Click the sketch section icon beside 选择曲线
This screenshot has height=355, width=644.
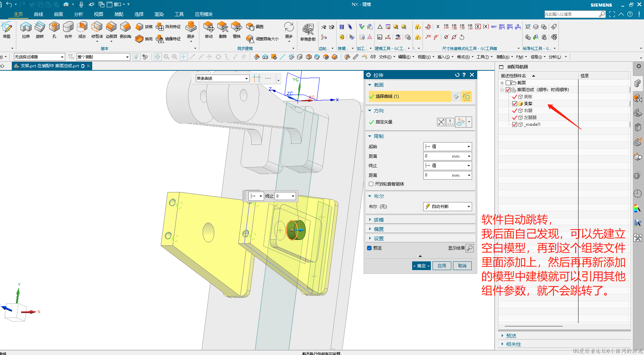(x=456, y=96)
